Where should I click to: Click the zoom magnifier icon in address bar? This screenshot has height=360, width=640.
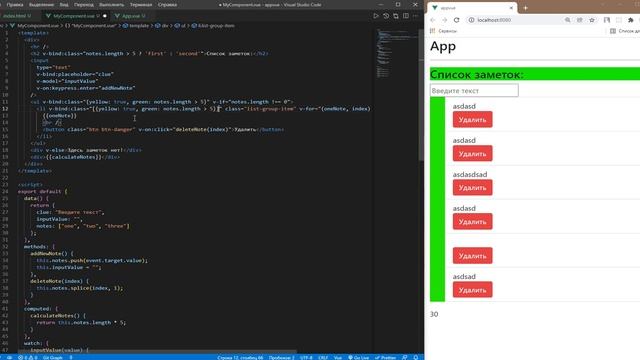pyautogui.click(x=567, y=20)
